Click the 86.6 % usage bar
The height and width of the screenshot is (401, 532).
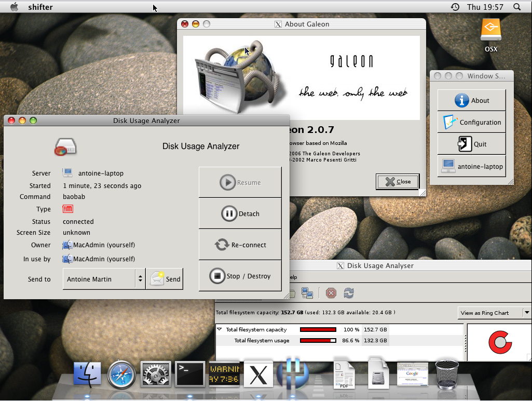(x=318, y=341)
